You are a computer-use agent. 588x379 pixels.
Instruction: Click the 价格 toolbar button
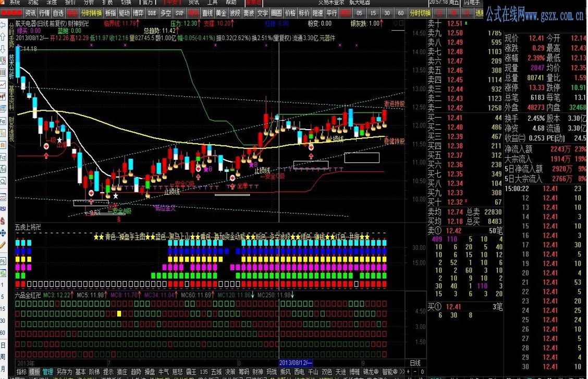pos(290,13)
